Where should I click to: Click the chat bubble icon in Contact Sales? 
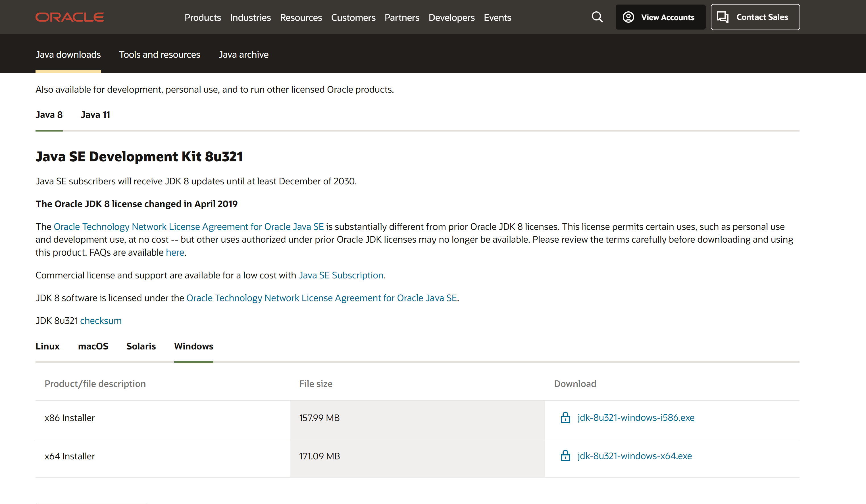coord(722,17)
